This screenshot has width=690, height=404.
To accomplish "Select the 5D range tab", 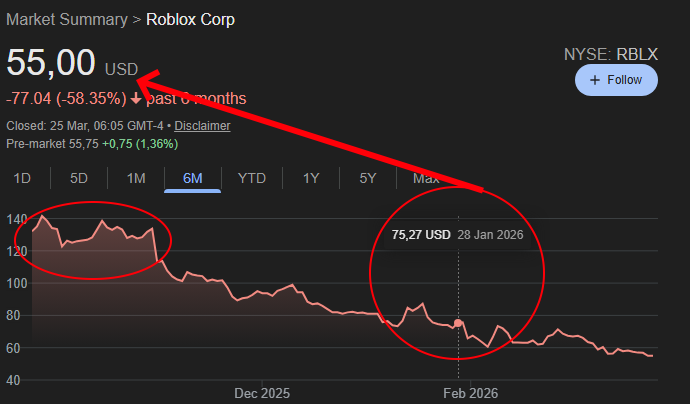I will (79, 178).
